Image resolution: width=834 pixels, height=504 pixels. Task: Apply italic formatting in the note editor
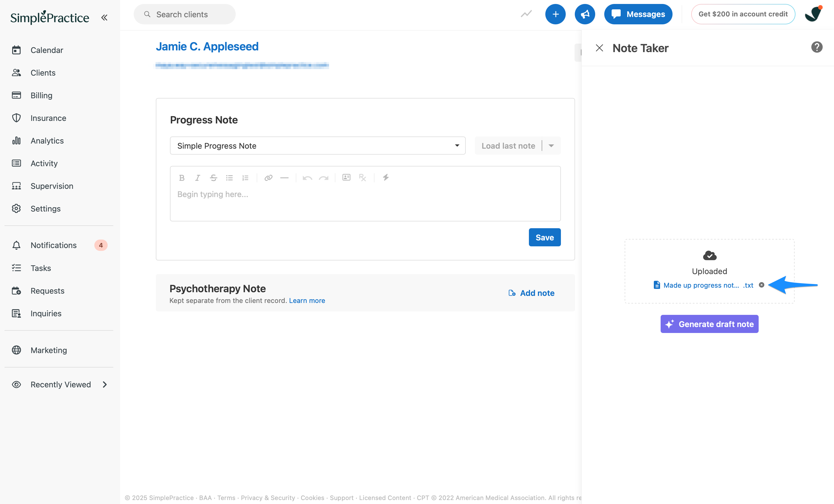coord(197,177)
